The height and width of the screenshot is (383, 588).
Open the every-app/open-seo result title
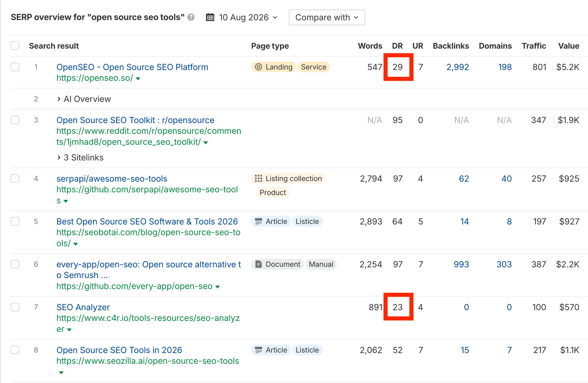149,270
